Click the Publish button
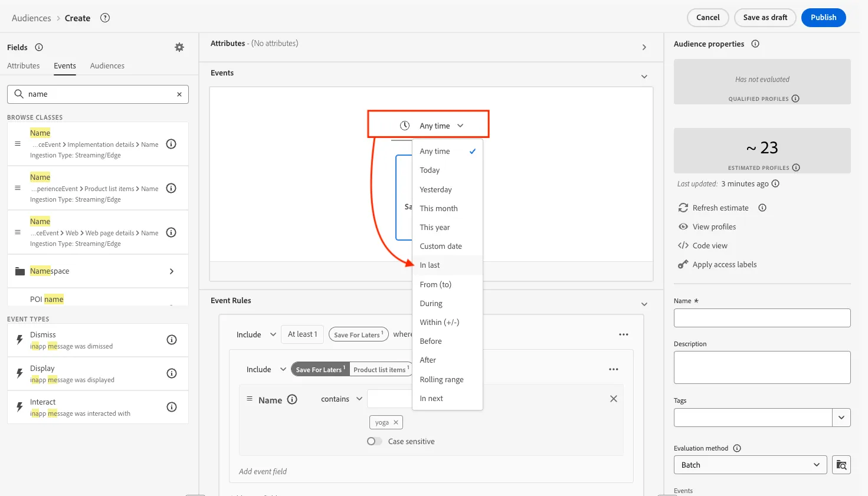Screen dimensions: 868x496 (x=824, y=18)
